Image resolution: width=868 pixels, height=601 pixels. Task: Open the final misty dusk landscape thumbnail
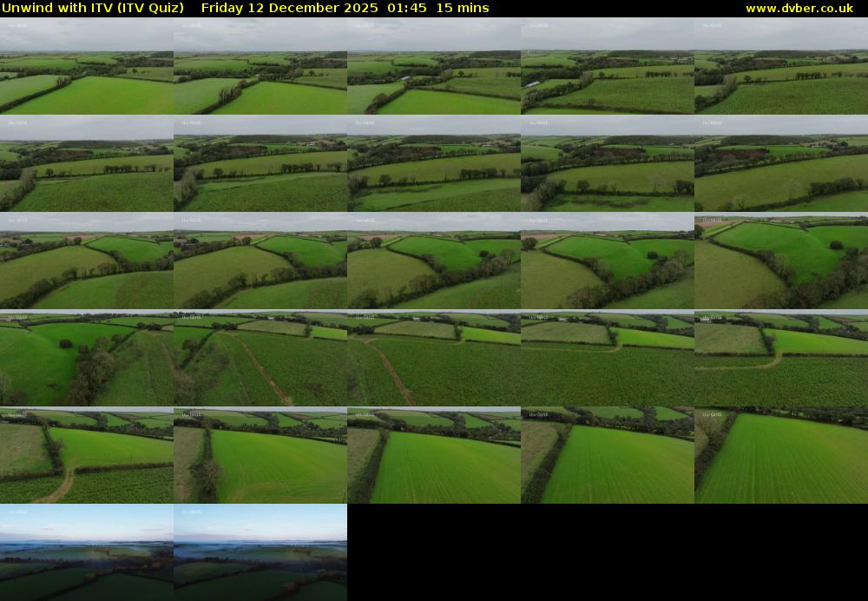pyautogui.click(x=260, y=552)
